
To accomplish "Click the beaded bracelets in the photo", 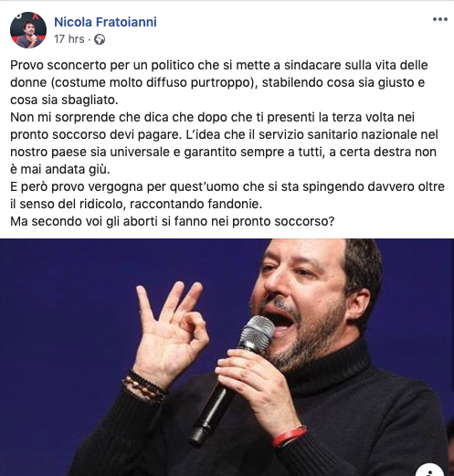I will click(145, 386).
